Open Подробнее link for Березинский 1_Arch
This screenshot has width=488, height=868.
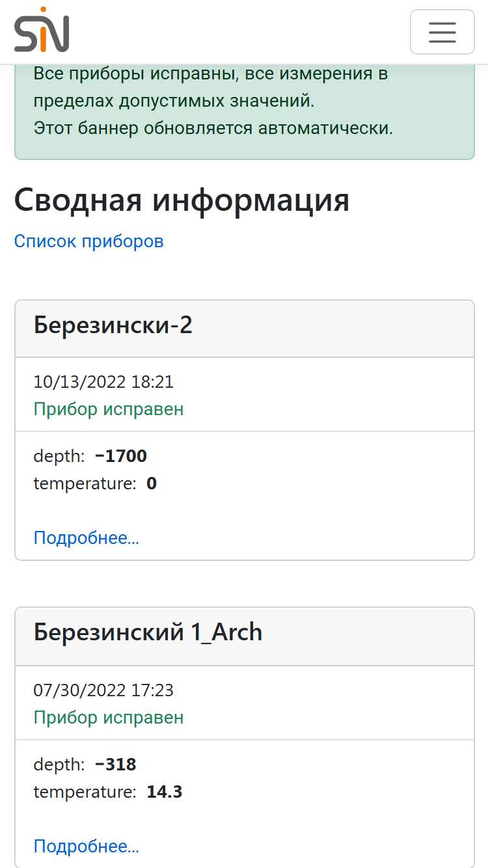pos(86,847)
